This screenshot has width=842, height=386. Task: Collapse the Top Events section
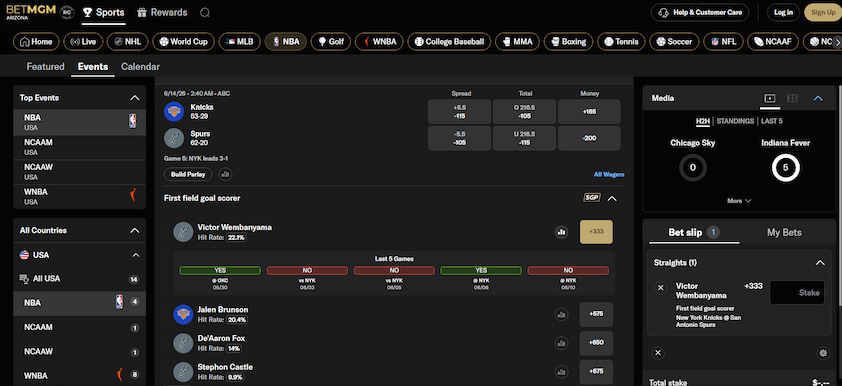coord(135,98)
